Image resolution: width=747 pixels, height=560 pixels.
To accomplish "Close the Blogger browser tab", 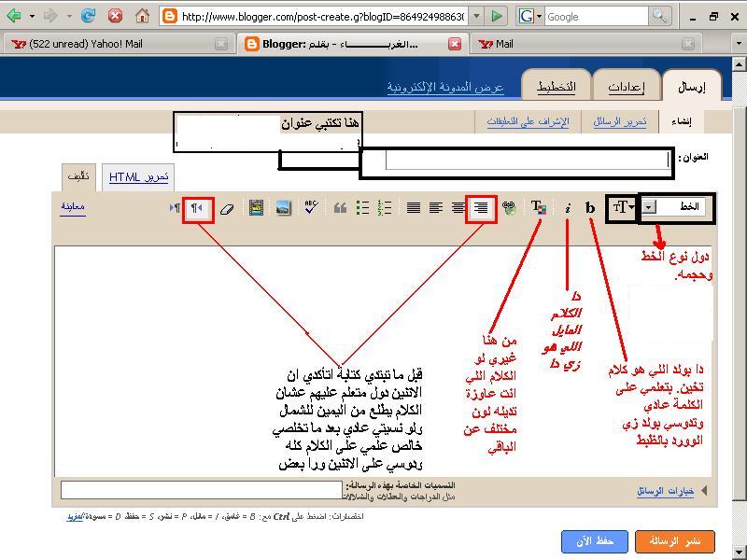I will pos(455,44).
